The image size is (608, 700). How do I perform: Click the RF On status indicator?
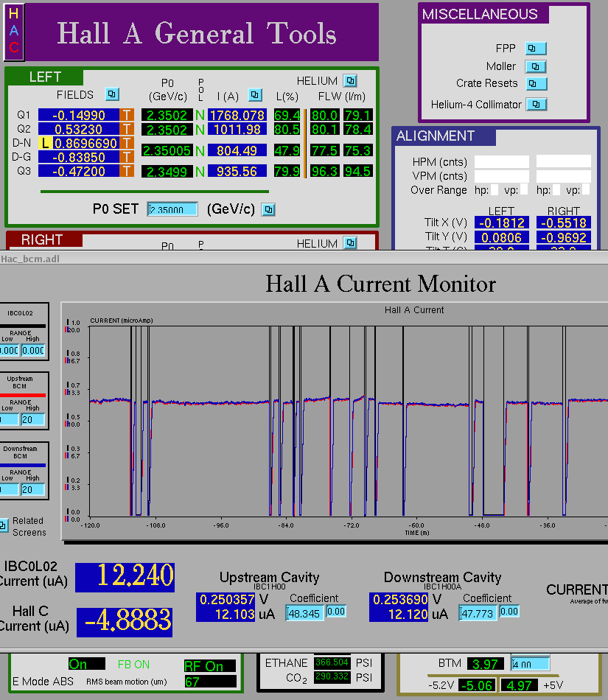tap(210, 666)
